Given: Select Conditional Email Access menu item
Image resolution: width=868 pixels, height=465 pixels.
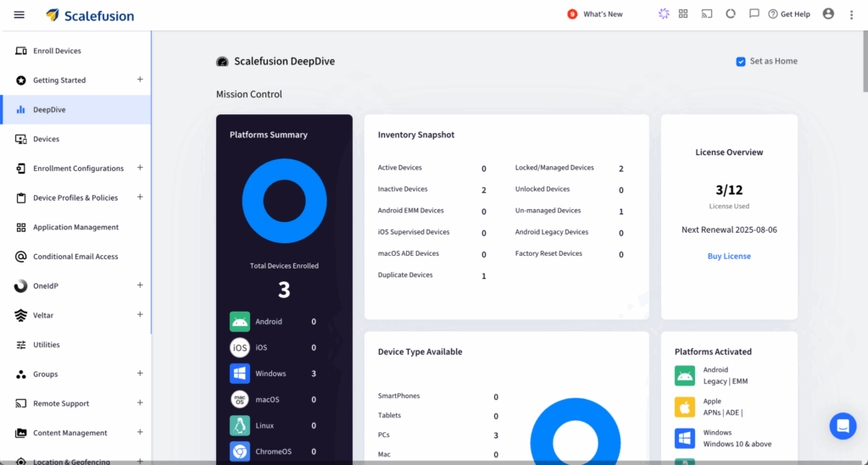Looking at the screenshot, I should pyautogui.click(x=75, y=257).
